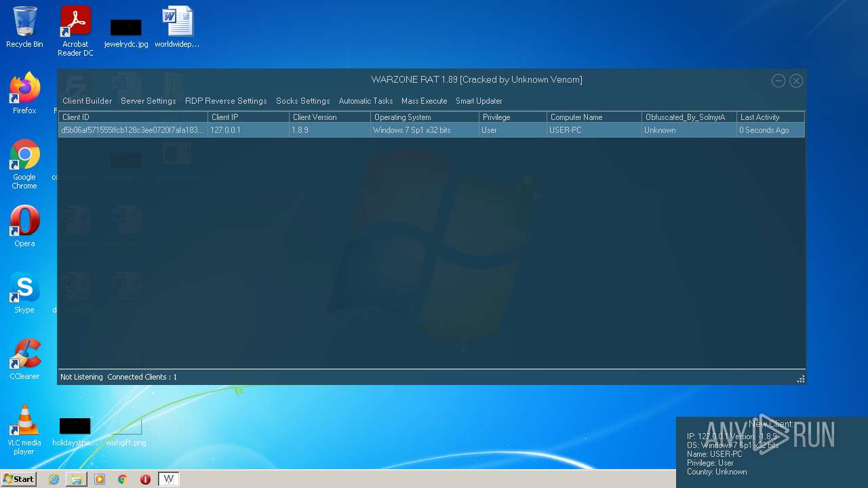This screenshot has height=488, width=868.
Task: Click the Obfuscated_By_SolmyrA column header
Action: [689, 117]
